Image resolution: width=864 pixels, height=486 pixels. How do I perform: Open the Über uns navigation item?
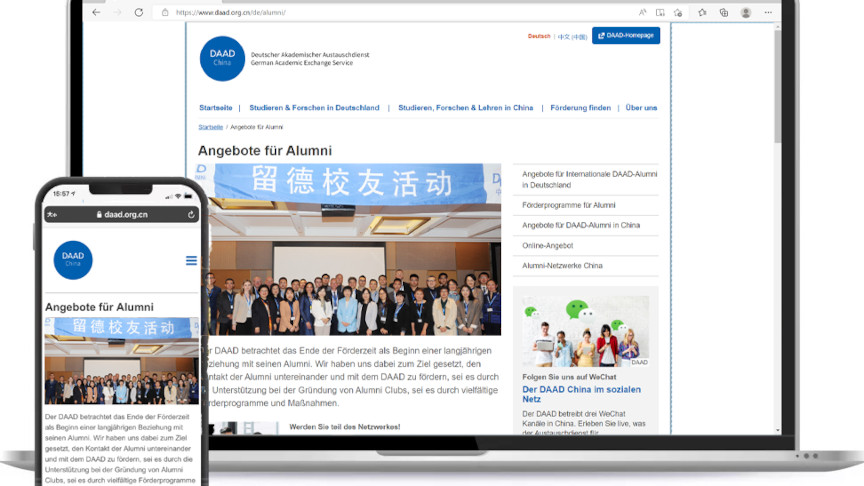coord(641,107)
